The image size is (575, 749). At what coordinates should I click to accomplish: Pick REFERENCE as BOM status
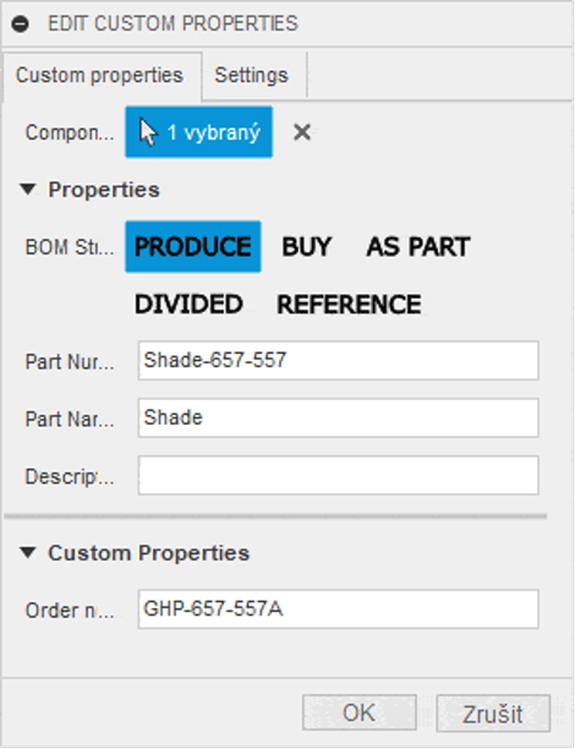point(349,304)
